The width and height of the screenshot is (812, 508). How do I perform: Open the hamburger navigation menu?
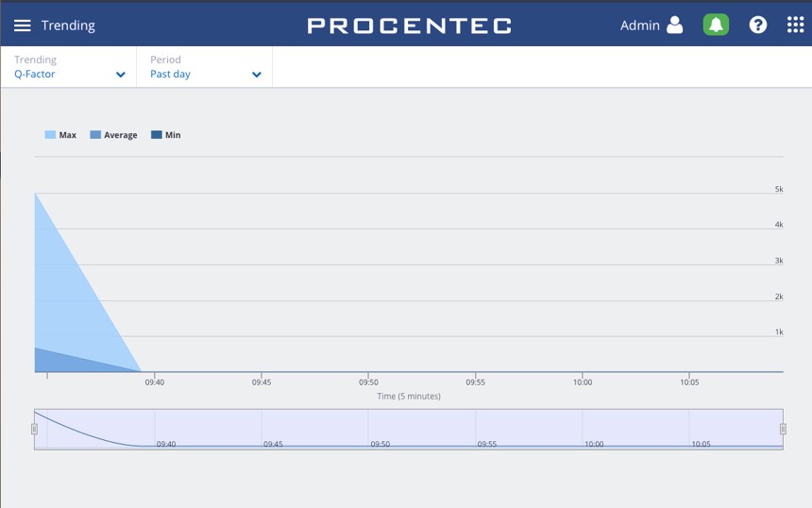pyautogui.click(x=23, y=25)
